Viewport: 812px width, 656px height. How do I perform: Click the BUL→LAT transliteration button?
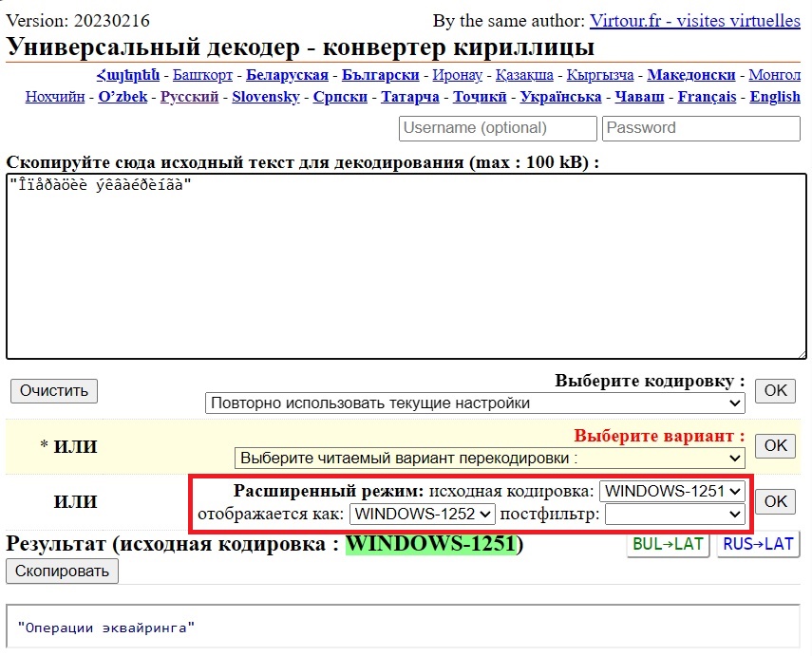[668, 544]
